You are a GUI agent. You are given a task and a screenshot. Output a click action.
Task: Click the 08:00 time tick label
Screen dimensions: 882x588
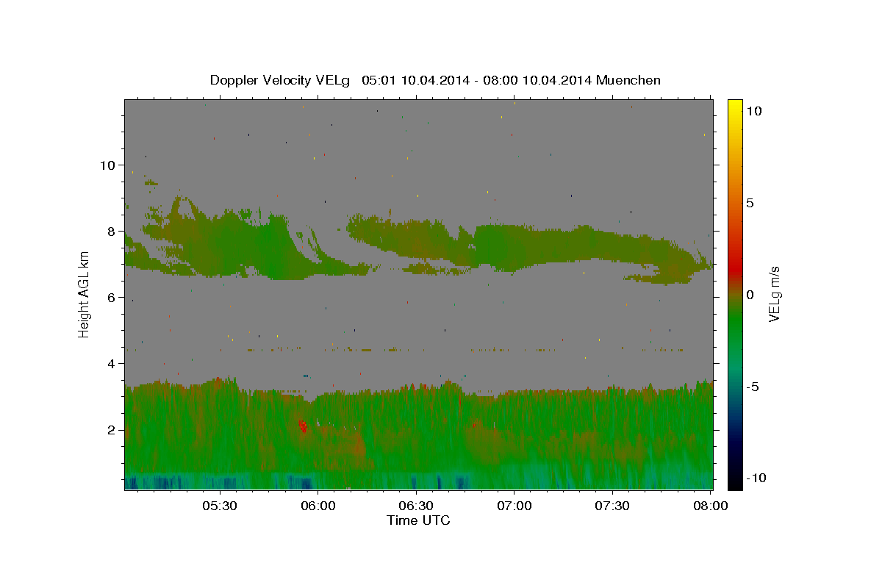coord(709,506)
